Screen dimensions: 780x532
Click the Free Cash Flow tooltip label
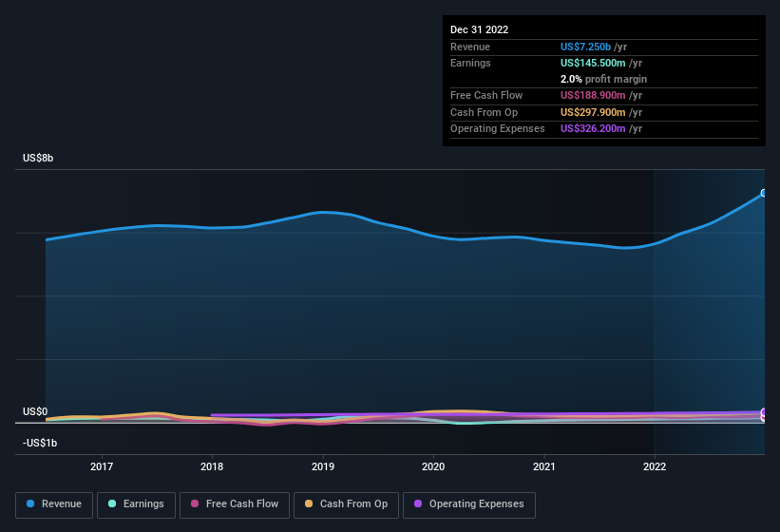click(x=486, y=95)
